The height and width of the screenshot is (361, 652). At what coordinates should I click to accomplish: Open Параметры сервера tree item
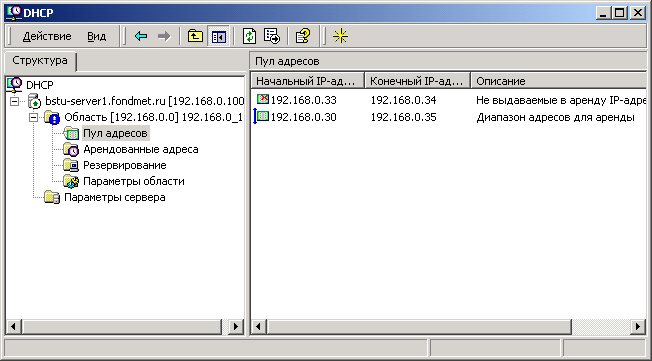(x=115, y=197)
